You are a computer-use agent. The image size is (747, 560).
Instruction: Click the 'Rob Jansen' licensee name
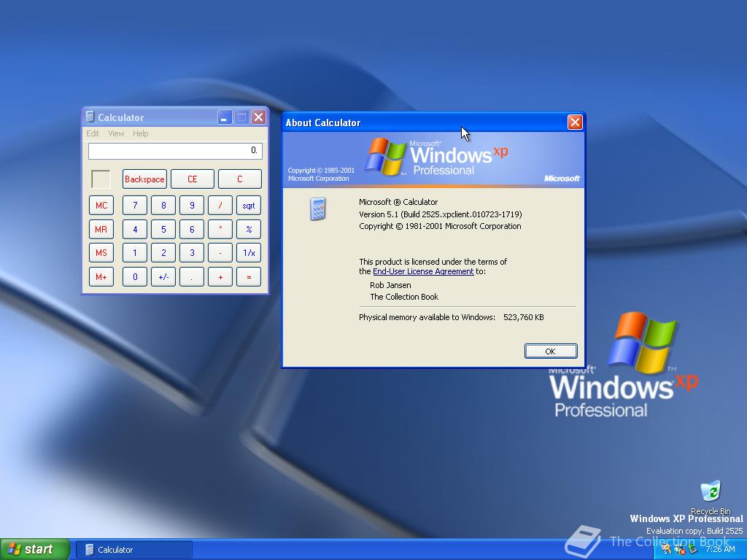390,285
